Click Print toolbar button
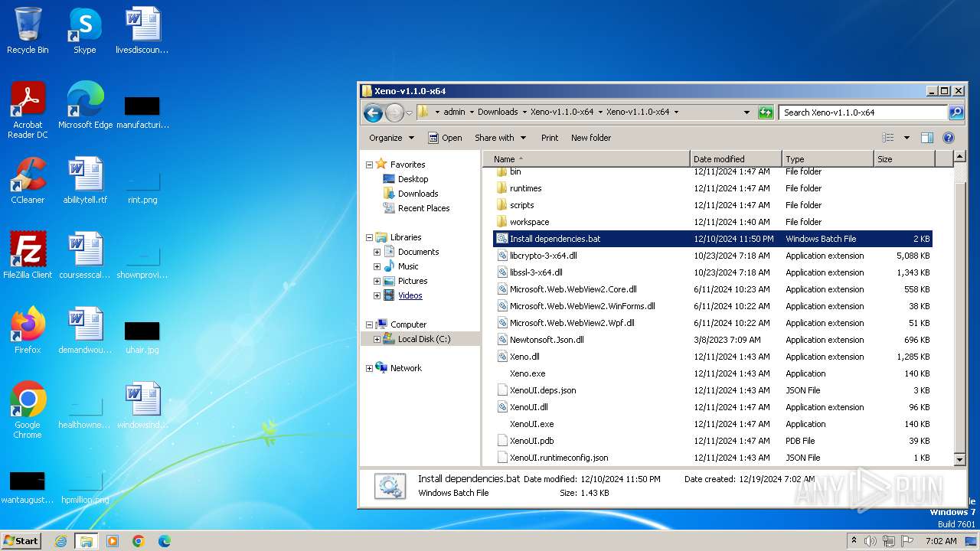 click(550, 138)
